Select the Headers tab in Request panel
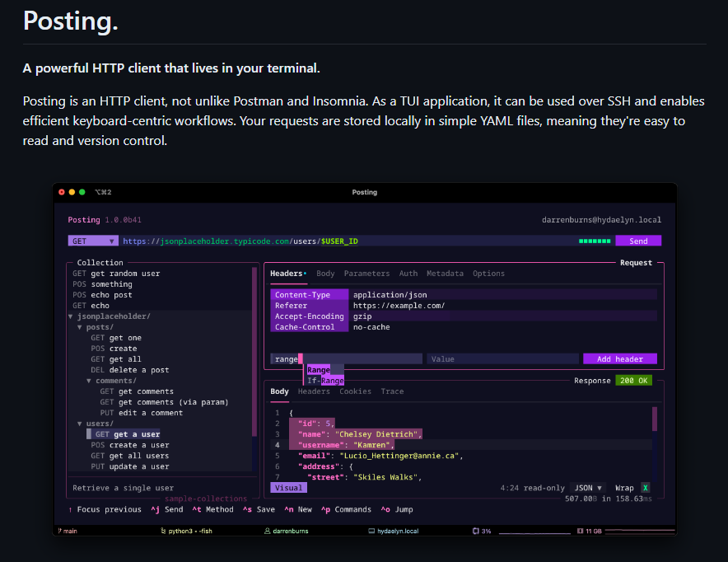The height and width of the screenshot is (562, 728). (288, 274)
